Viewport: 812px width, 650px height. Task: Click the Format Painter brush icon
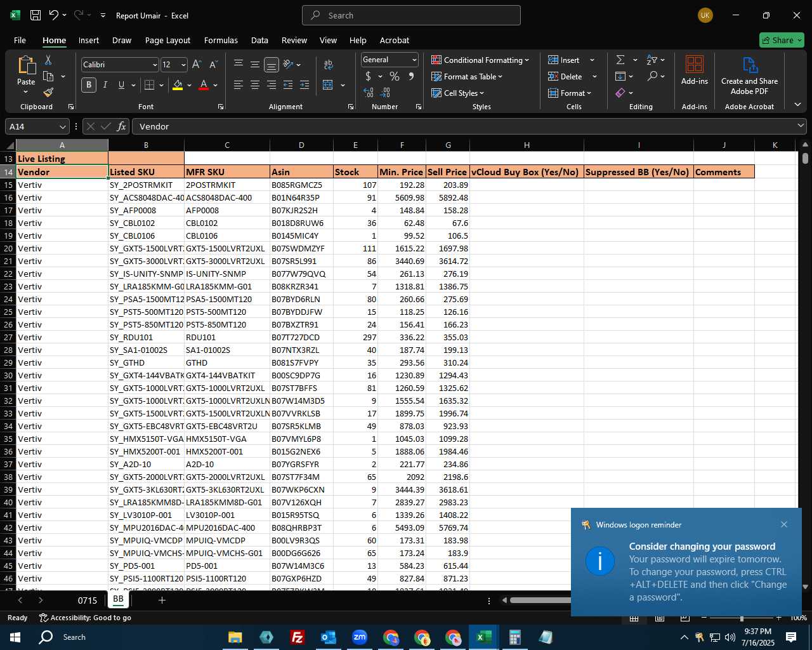pyautogui.click(x=48, y=93)
